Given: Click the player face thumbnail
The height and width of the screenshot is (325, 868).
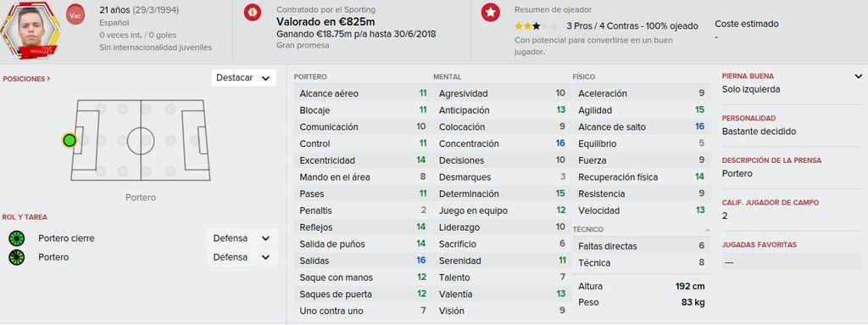Looking at the screenshot, I should (31, 30).
